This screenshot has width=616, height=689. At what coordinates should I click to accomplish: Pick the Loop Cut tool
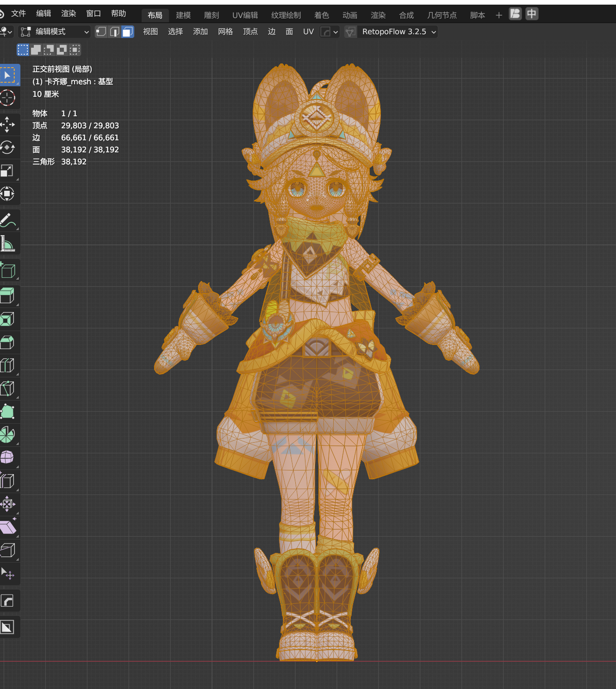point(7,365)
